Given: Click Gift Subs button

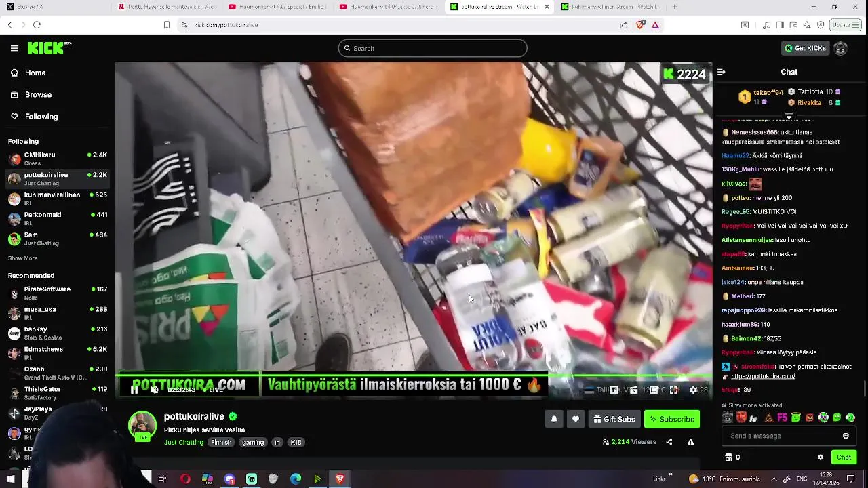Looking at the screenshot, I should pos(614,419).
